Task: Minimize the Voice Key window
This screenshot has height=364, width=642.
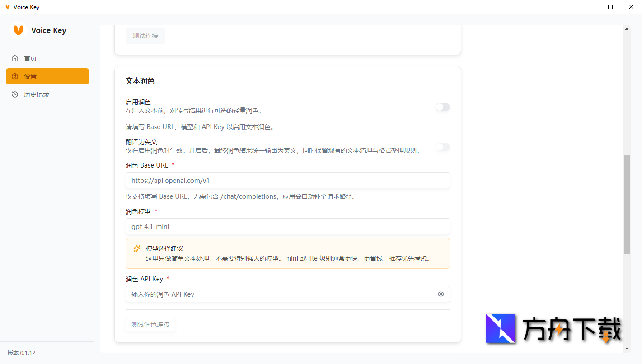Action: pos(589,7)
